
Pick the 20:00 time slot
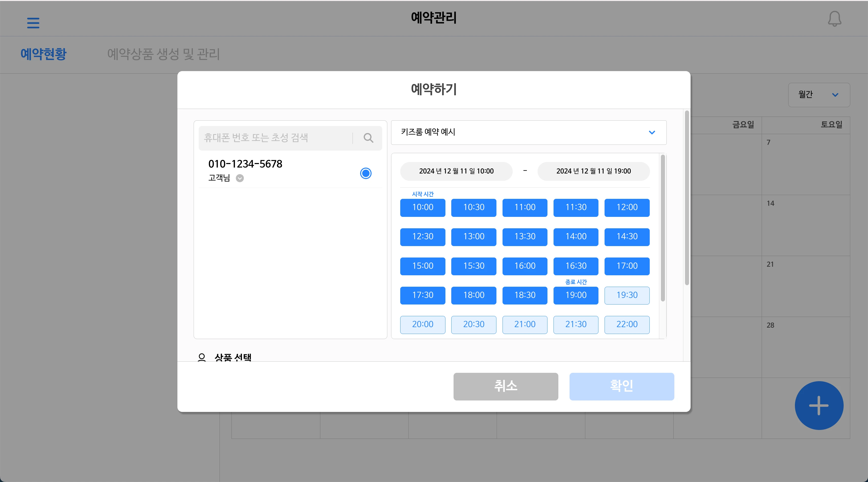pyautogui.click(x=423, y=325)
